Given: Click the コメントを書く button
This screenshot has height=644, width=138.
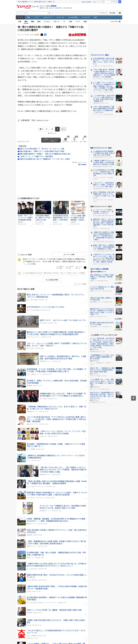Looking at the screenshot, I should point(69,254).
